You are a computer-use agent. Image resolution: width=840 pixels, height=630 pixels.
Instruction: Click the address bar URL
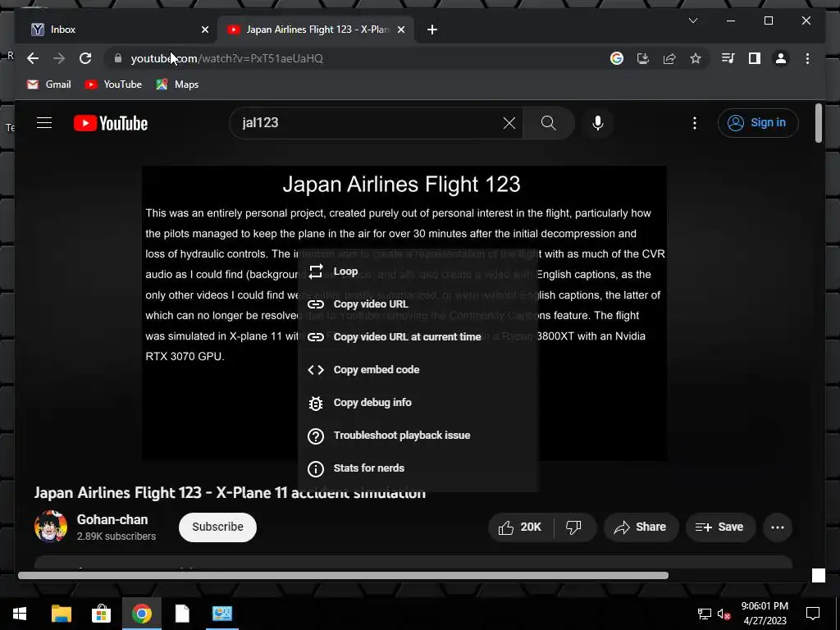pyautogui.click(x=227, y=58)
